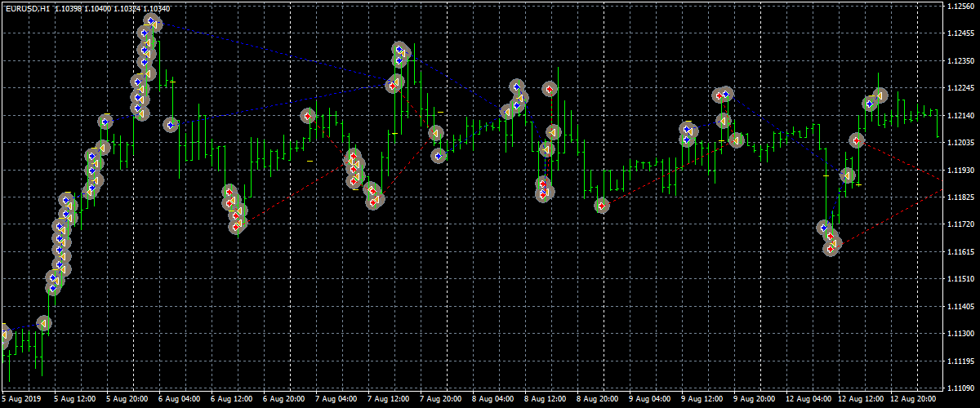Image resolution: width=980 pixels, height=408 pixels.
Task: Click the '5 Aug 20:00' time label
Action: tap(127, 400)
